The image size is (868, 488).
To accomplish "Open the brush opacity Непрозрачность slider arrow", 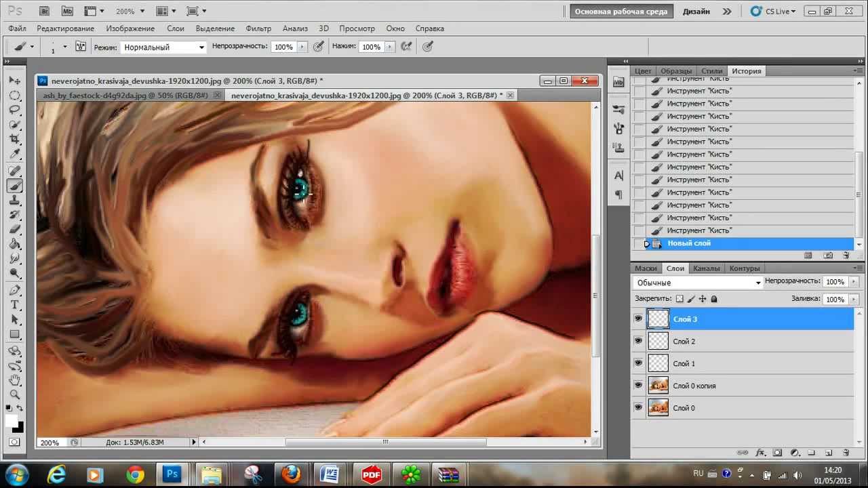I will [x=302, y=47].
